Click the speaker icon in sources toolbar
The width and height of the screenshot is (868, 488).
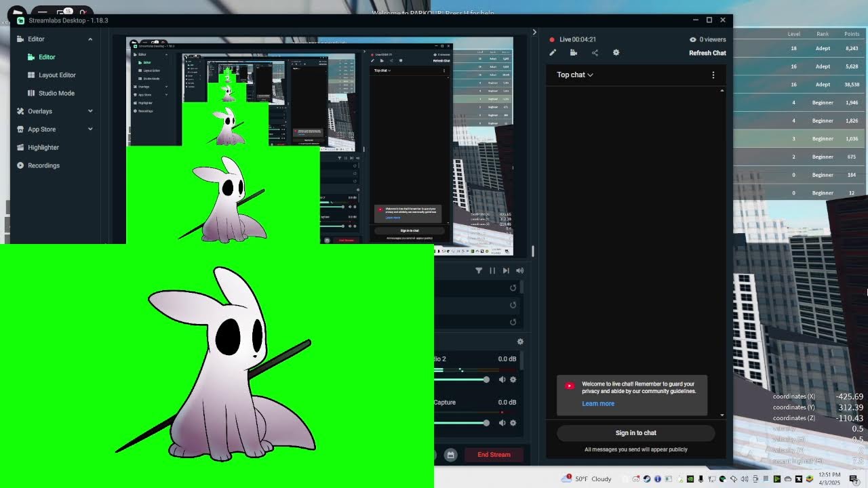coord(519,270)
